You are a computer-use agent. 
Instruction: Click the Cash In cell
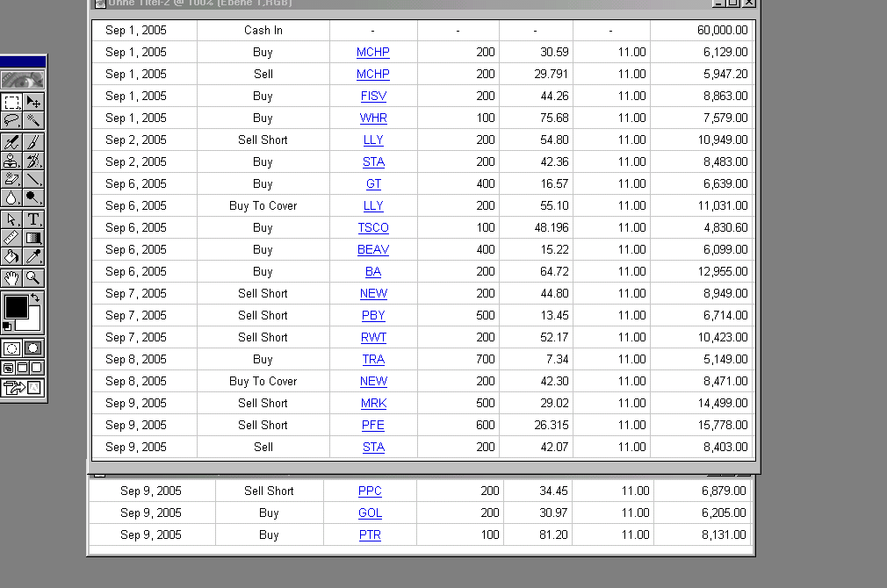pos(263,31)
